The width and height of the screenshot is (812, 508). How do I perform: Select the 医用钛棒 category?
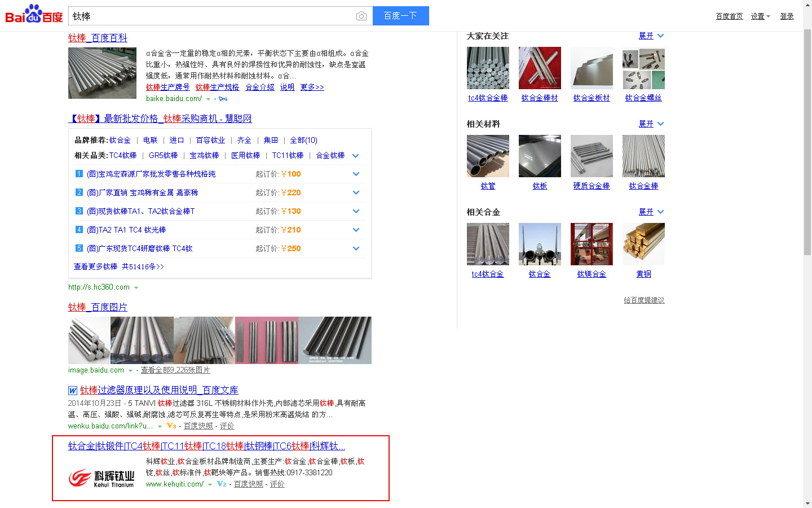point(245,155)
